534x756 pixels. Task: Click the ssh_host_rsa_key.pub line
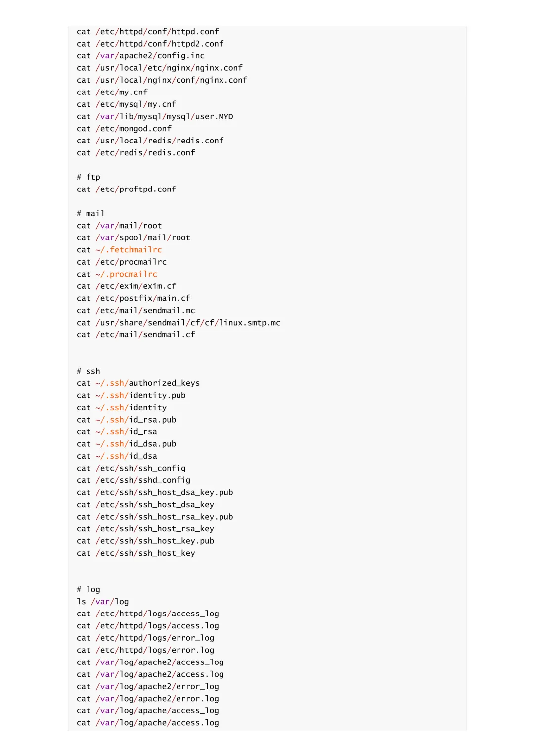(155, 517)
